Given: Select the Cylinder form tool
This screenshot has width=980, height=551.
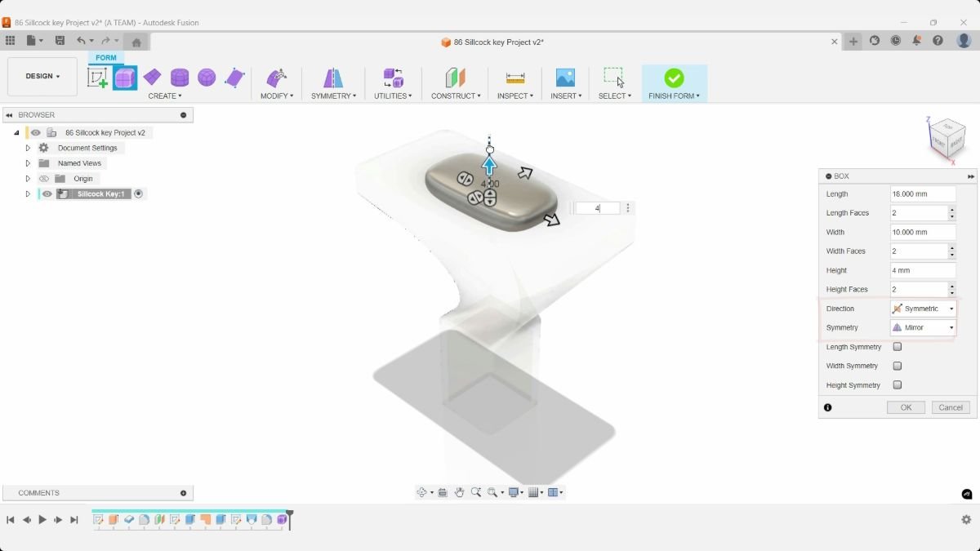Looking at the screenshot, I should click(x=180, y=78).
